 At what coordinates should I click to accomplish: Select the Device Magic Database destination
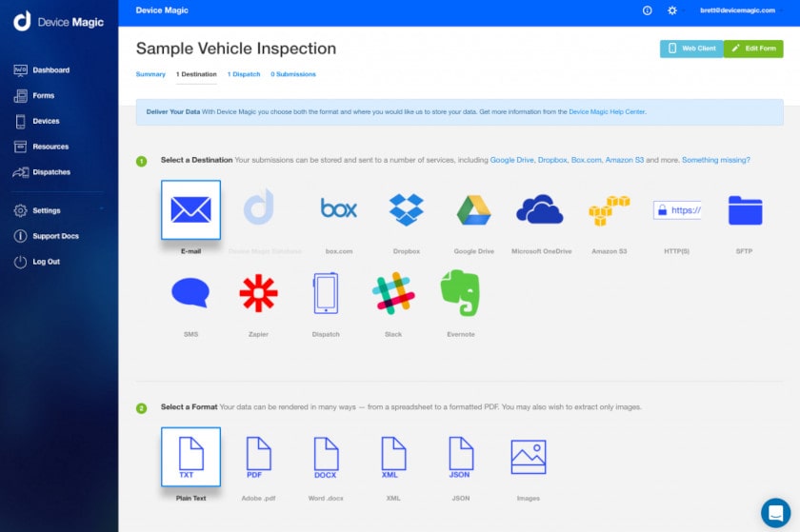(x=259, y=207)
